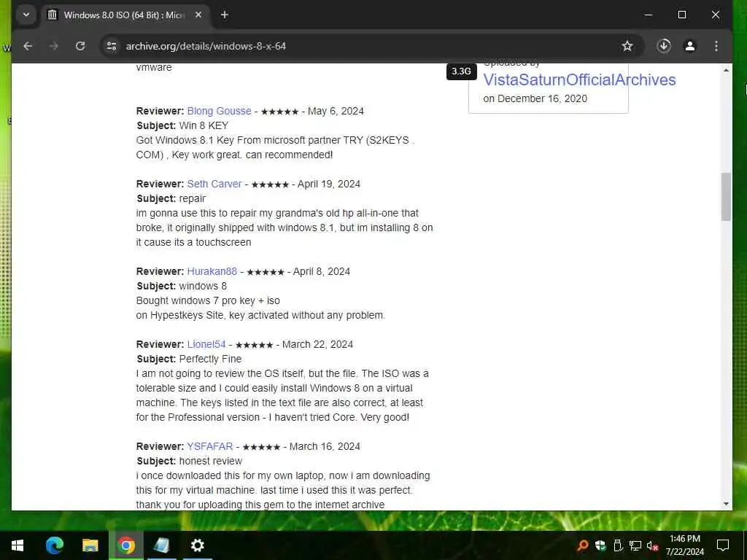Open reviewer Seth Carver's profile
Screen dimensions: 747x560
[214, 184]
